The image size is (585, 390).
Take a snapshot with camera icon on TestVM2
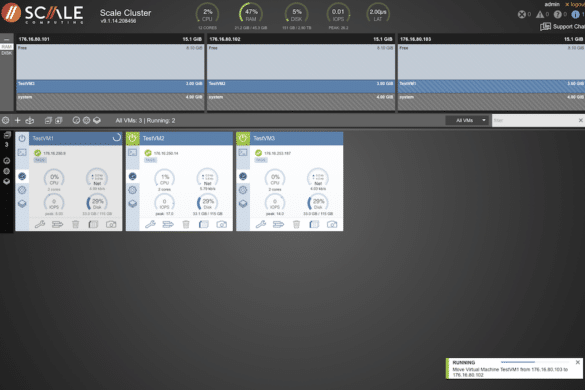[x=222, y=224]
